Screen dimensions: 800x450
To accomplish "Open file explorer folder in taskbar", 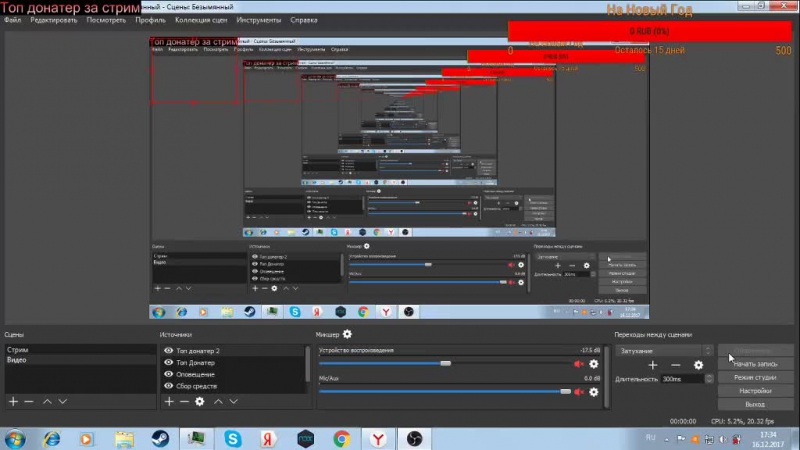I will (124, 439).
